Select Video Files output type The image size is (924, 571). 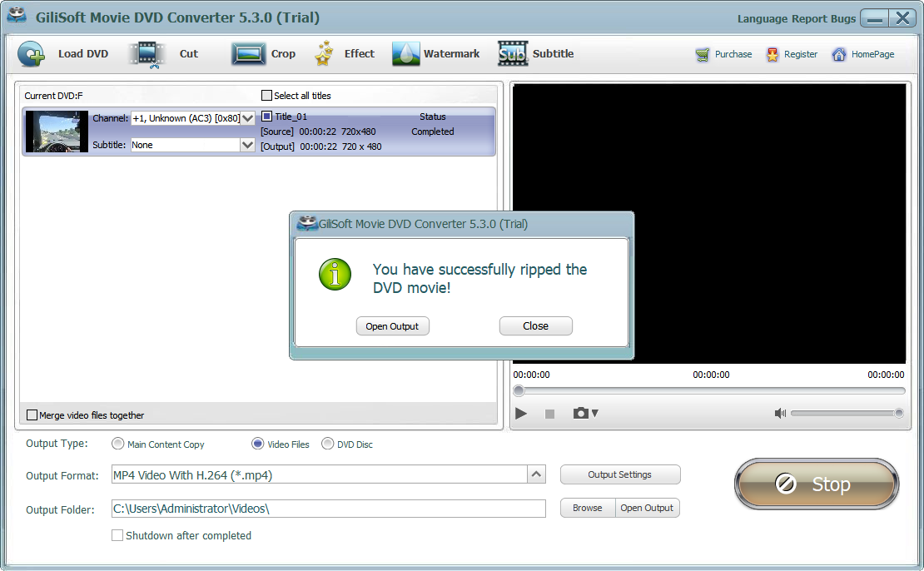257,444
